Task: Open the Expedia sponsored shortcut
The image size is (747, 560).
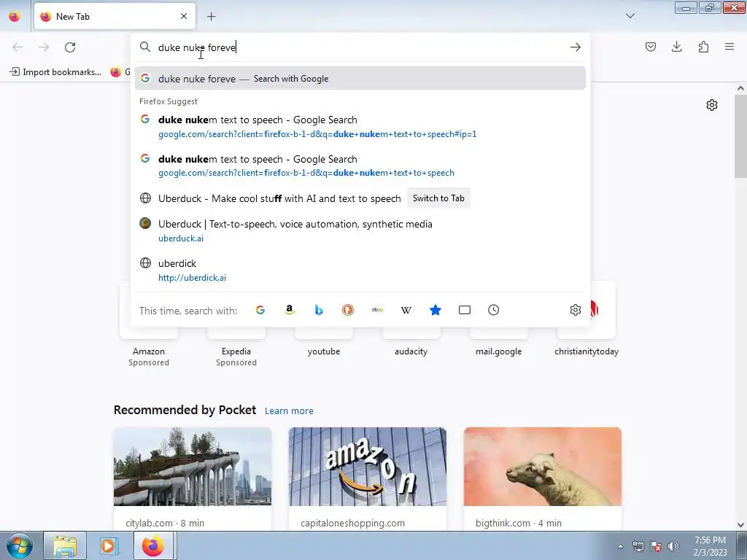Action: pyautogui.click(x=236, y=351)
